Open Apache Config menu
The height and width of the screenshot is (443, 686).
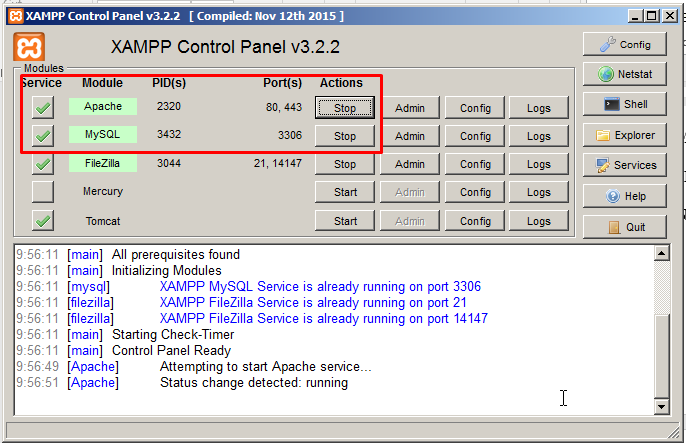475,108
